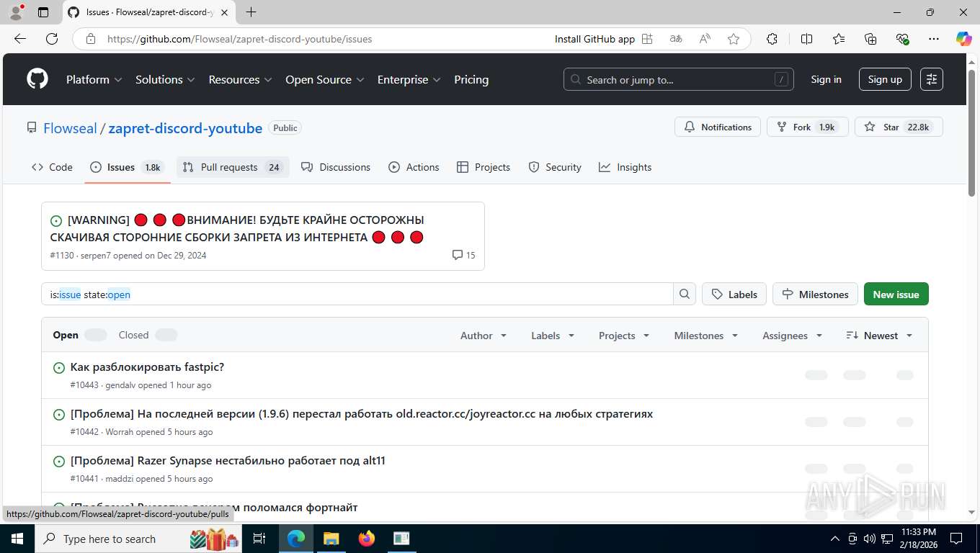The height and width of the screenshot is (553, 980).
Task: Open the command palette icon button
Action: [x=932, y=79]
